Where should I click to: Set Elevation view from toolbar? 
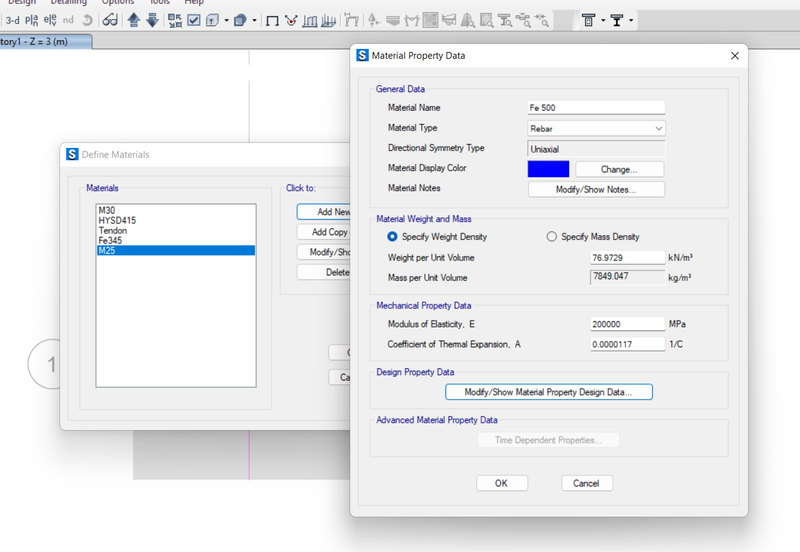point(50,20)
